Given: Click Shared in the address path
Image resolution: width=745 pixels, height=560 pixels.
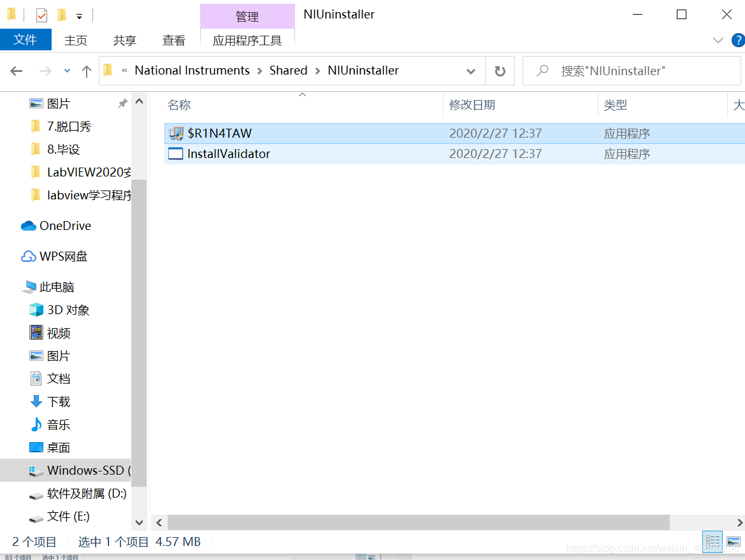Looking at the screenshot, I should tap(289, 70).
